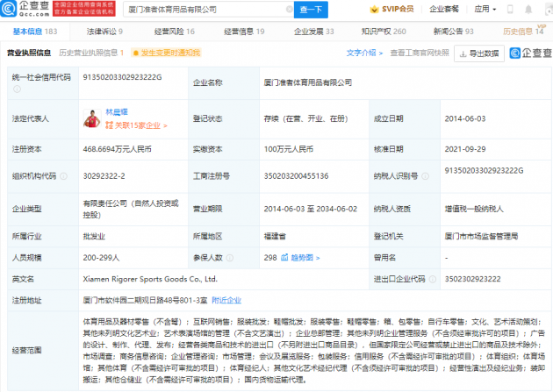Click registration authority 厦门市市场监督管理局

tap(481, 236)
